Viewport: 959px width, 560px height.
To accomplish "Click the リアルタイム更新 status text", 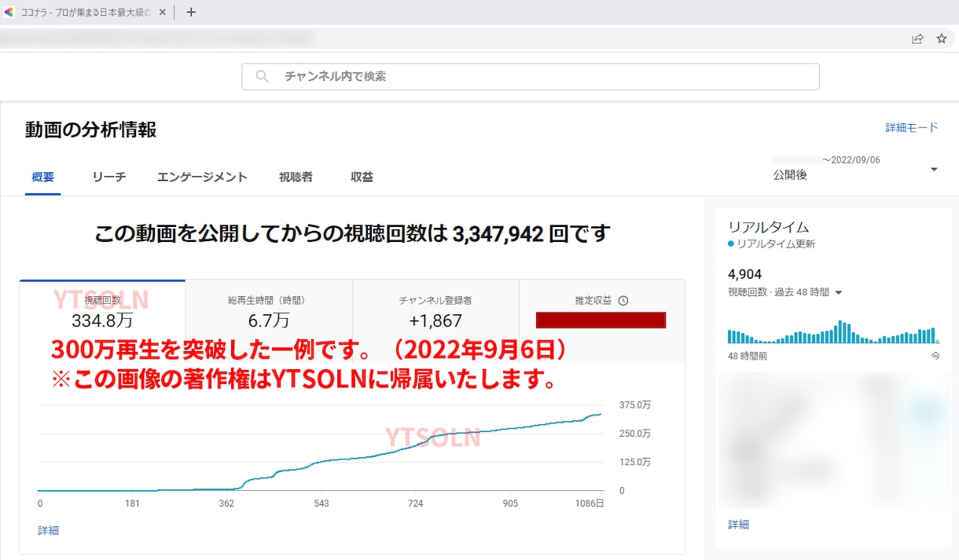I will click(x=776, y=244).
